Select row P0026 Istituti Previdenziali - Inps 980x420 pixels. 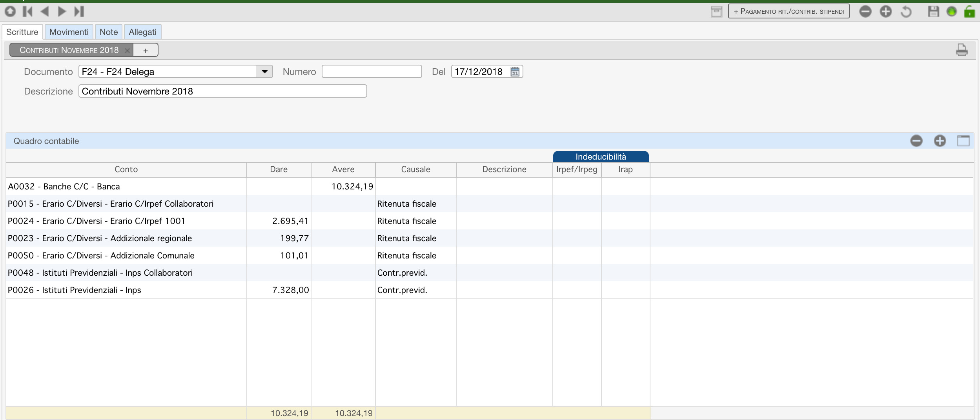tap(489, 290)
